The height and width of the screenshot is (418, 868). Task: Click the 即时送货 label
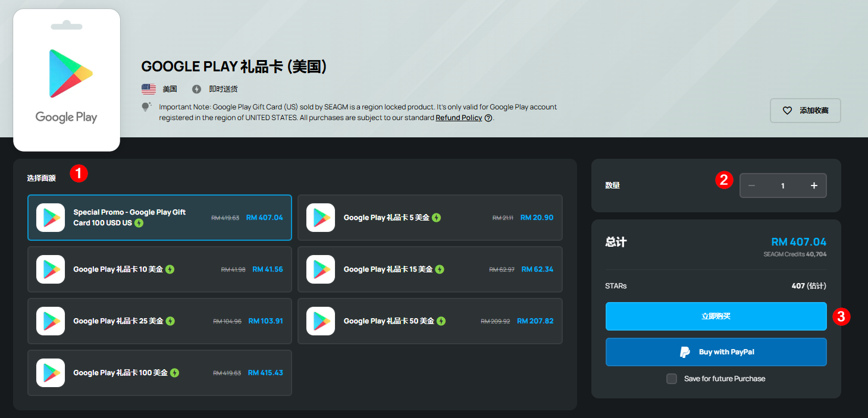pyautogui.click(x=223, y=89)
